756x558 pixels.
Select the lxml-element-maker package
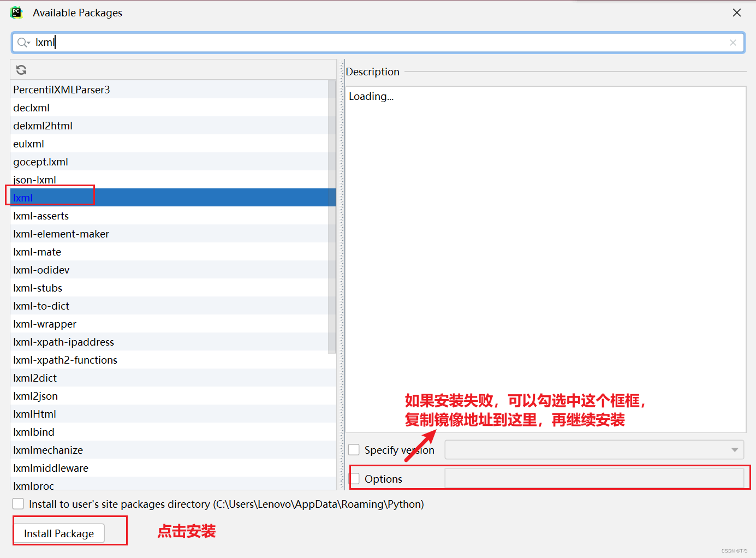(169, 234)
